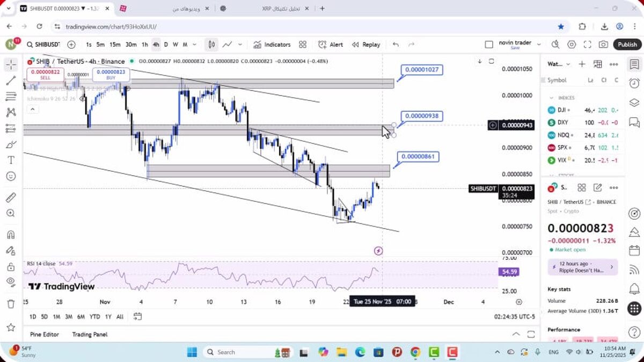Open the object tree layers panel

[634, 102]
